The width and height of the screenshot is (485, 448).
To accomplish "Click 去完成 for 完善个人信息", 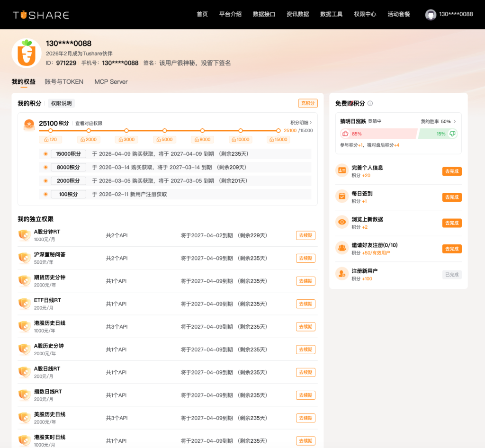I will click(452, 171).
